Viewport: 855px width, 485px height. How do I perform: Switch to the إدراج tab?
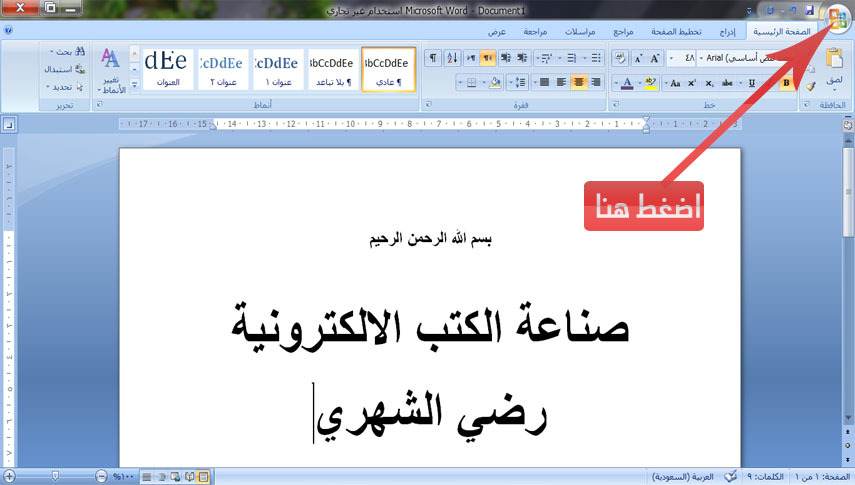tap(727, 32)
